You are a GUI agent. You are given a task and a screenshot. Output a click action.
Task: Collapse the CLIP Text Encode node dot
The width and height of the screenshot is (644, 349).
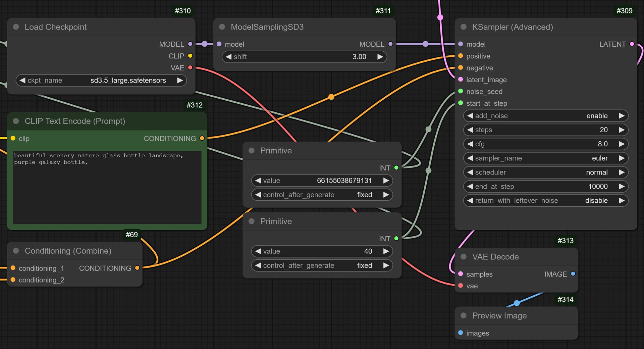[16, 121]
